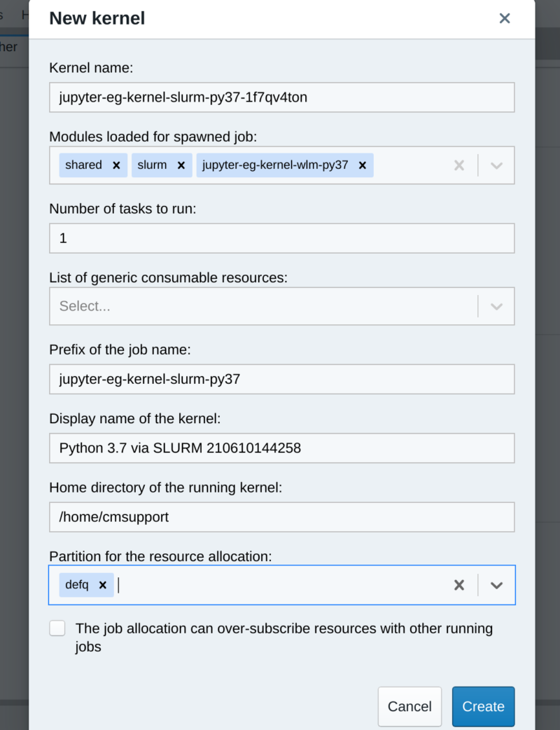This screenshot has width=560, height=730.
Task: Cancel kernel creation
Action: click(x=409, y=706)
